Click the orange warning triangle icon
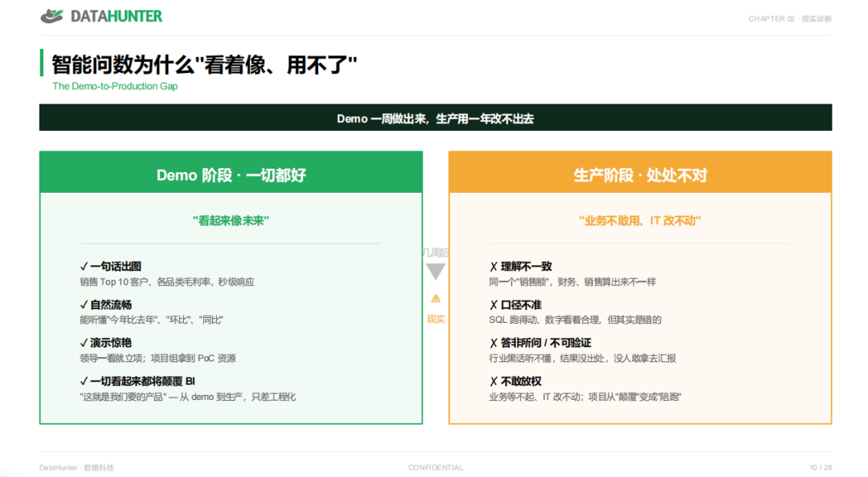Screen dimensions: 868x477 point(436,299)
